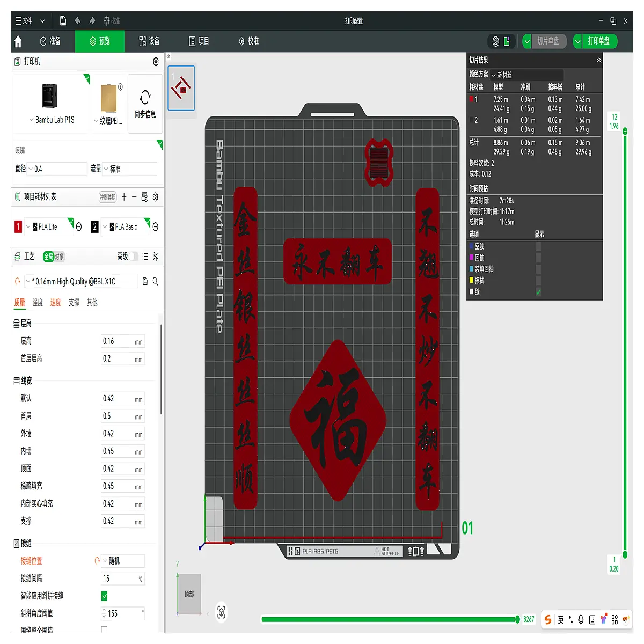Click the spiral line-type view icon in top bar
Viewport: 644px width, 644px height.
point(496,41)
